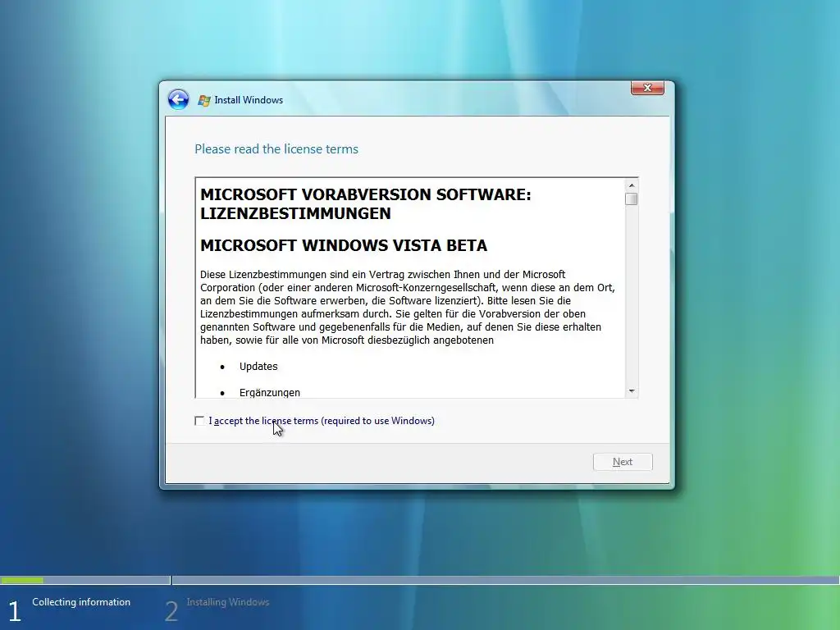This screenshot has height=630, width=840.
Task: Click "MICROSOFT VORABVERSION SOFTWARE" title text
Action: tap(363, 194)
